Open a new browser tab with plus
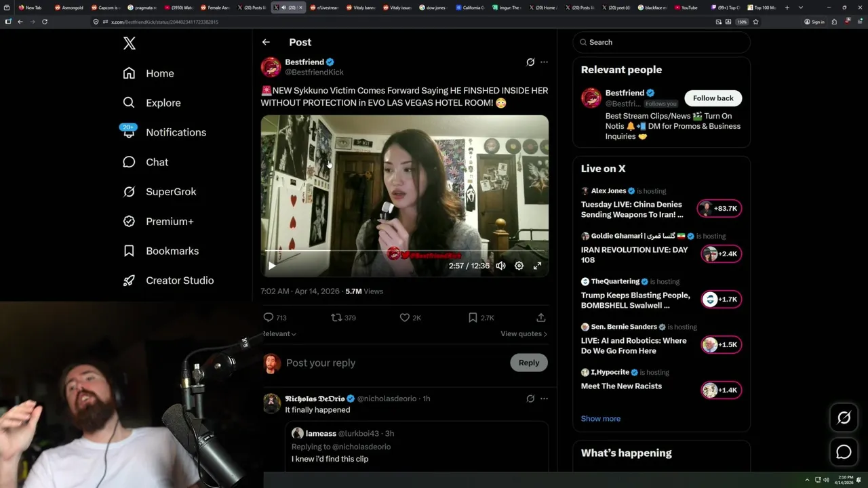The width and height of the screenshot is (868, 488). tap(787, 7)
